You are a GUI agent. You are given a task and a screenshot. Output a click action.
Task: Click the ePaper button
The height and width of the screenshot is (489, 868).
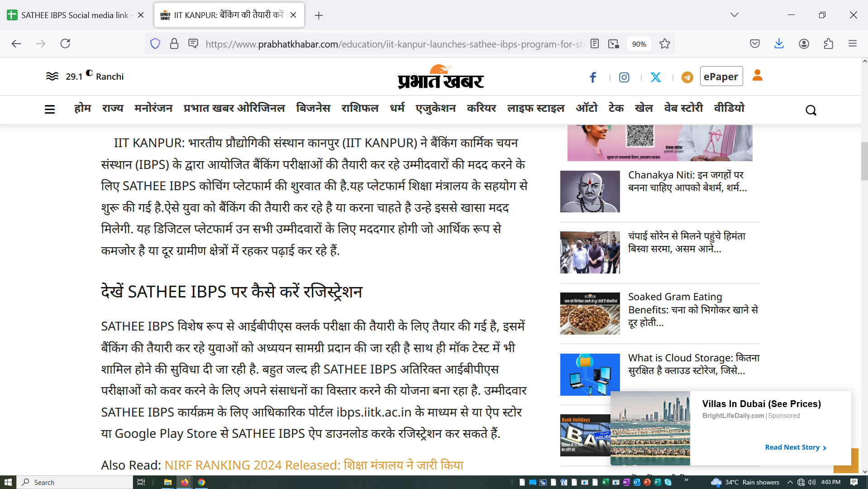pyautogui.click(x=721, y=77)
